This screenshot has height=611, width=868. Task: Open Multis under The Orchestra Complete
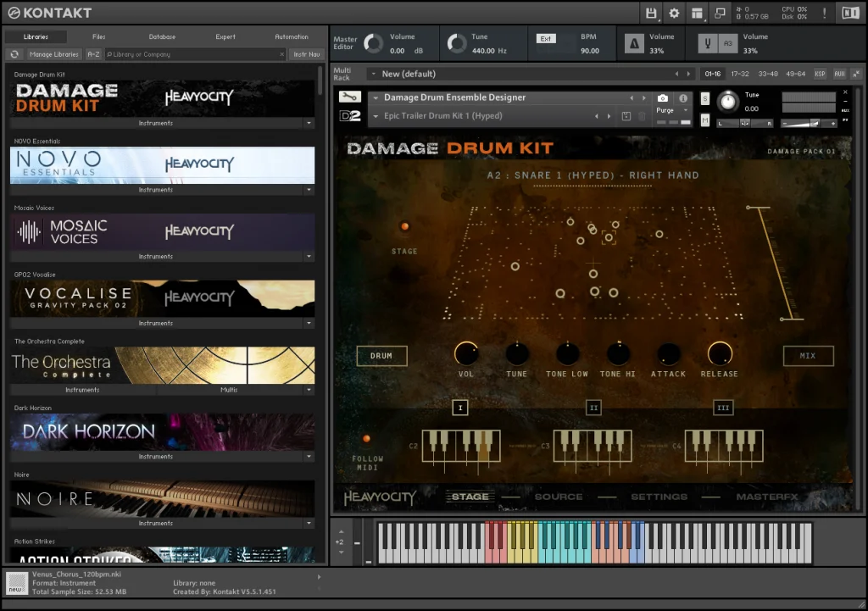click(229, 390)
